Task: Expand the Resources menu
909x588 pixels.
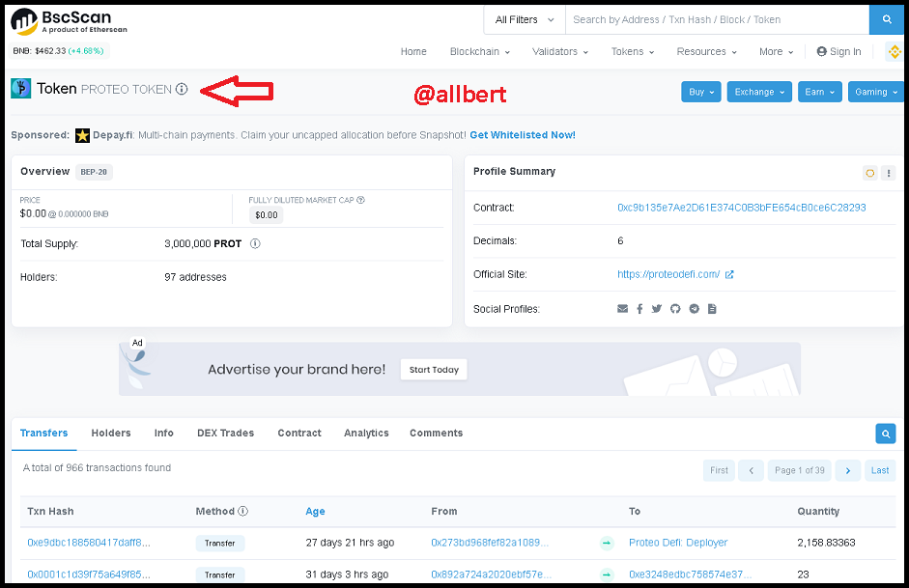Action: click(x=707, y=51)
